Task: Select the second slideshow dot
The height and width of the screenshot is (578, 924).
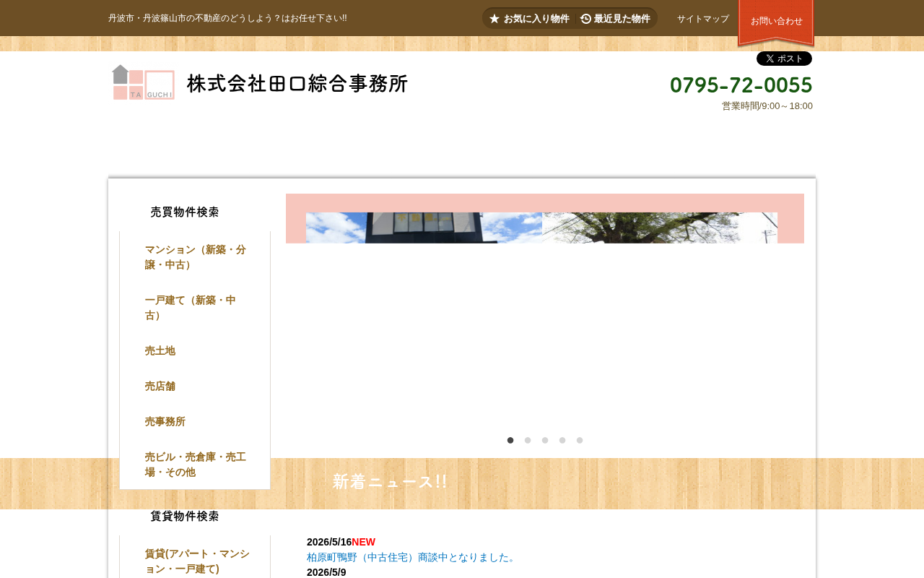Action: click(528, 440)
